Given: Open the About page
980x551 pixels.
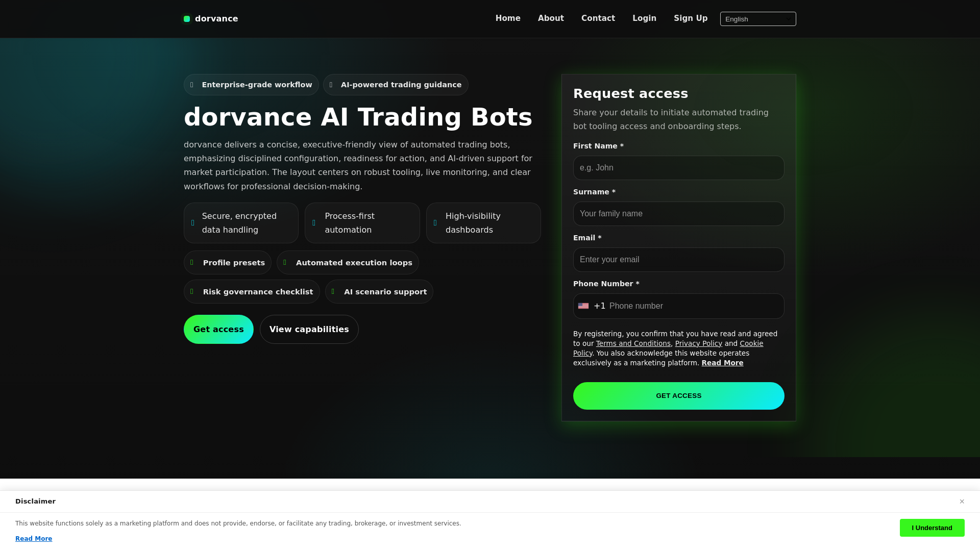Looking at the screenshot, I should (x=551, y=18).
